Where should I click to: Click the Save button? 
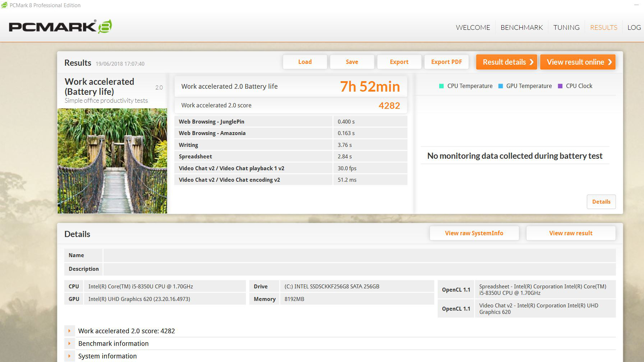pos(352,62)
